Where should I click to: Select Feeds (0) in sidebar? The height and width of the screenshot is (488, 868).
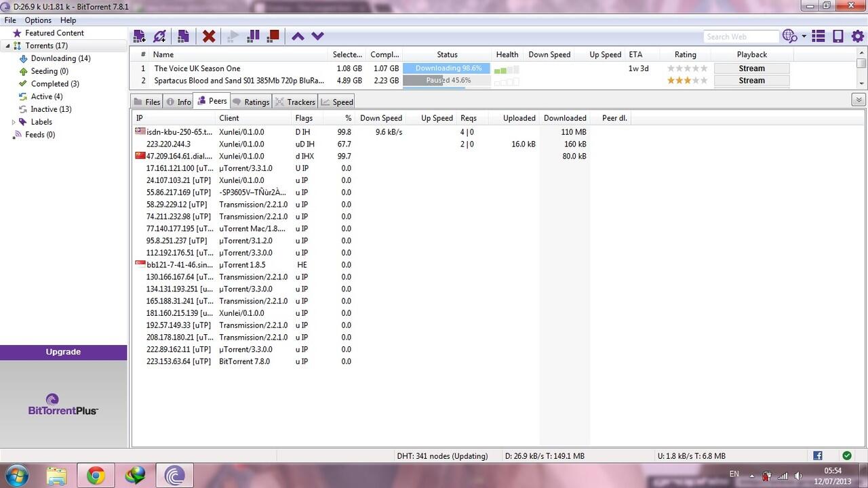click(x=40, y=135)
